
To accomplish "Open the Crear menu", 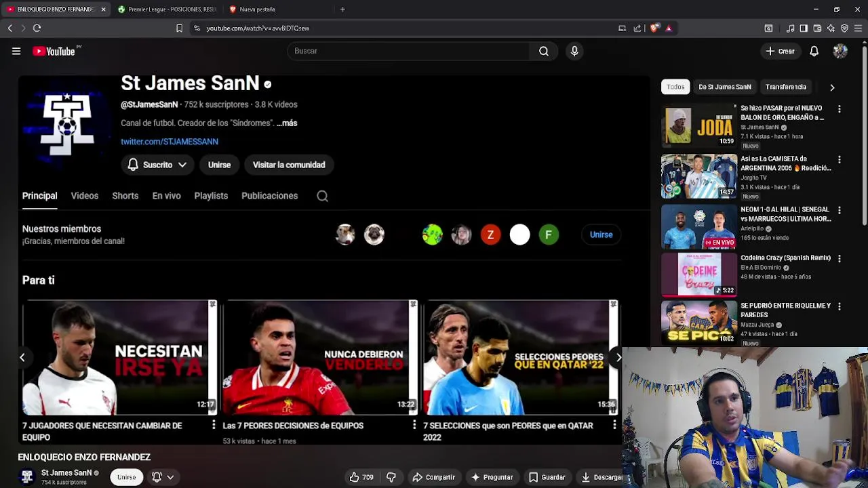I will (x=780, y=51).
